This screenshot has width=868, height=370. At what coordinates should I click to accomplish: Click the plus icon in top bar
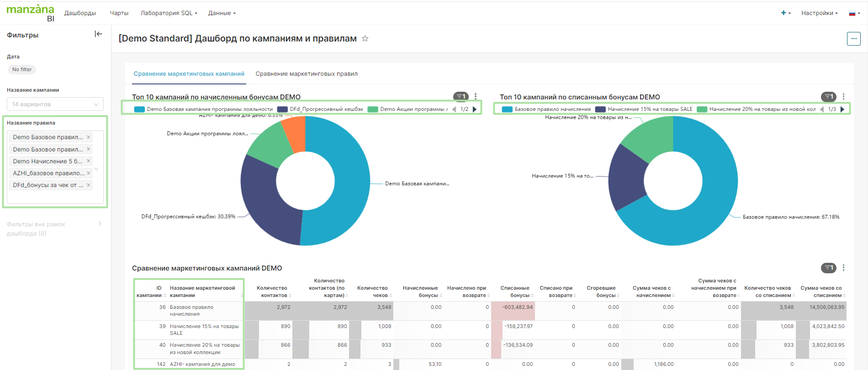click(x=783, y=13)
